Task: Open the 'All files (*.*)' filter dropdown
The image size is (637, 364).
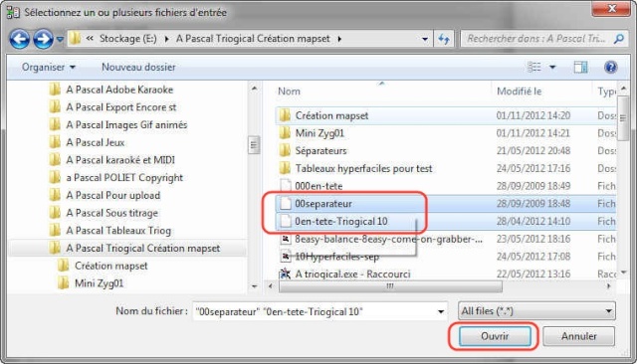Action: pyautogui.click(x=536, y=311)
